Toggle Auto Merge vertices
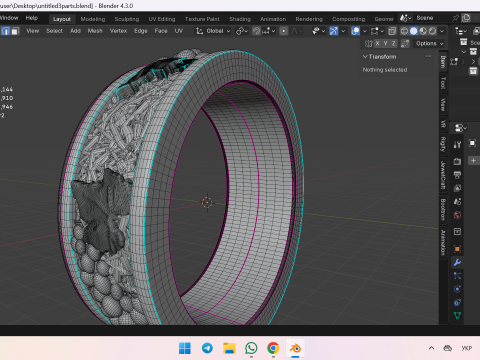This screenshot has height=360, width=480. 405,43
